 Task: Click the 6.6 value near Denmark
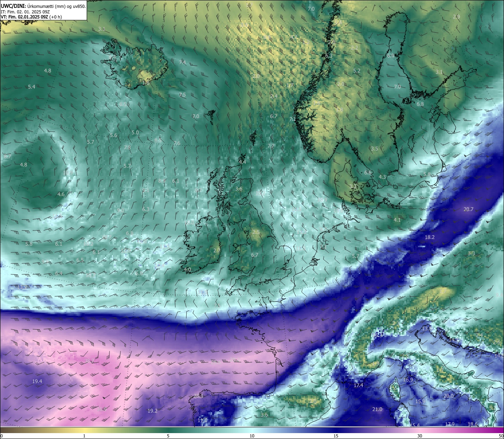point(368,172)
